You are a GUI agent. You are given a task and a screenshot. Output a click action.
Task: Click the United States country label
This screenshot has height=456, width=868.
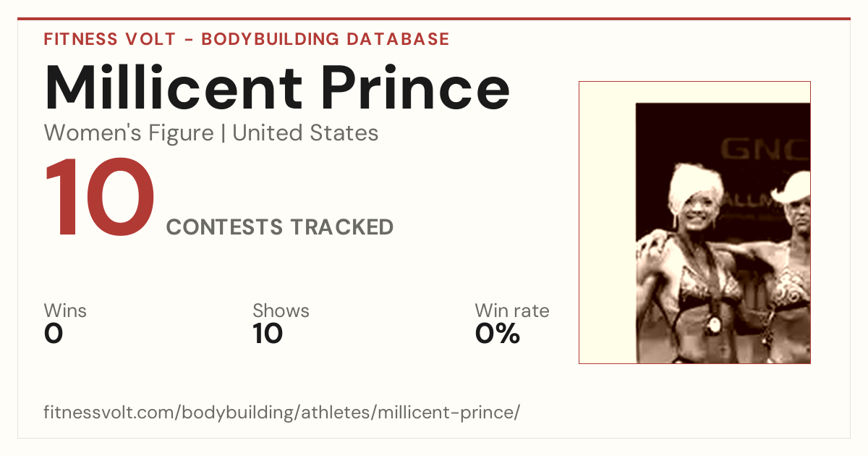(305, 133)
